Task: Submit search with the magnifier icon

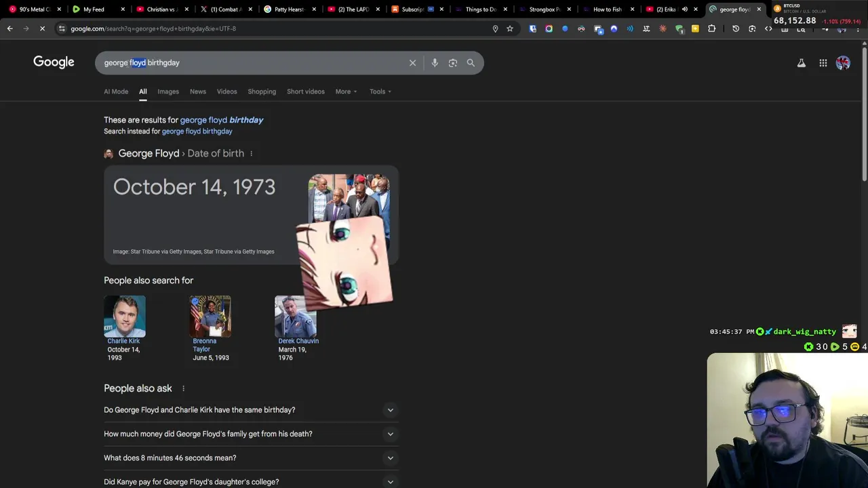Action: tap(471, 62)
